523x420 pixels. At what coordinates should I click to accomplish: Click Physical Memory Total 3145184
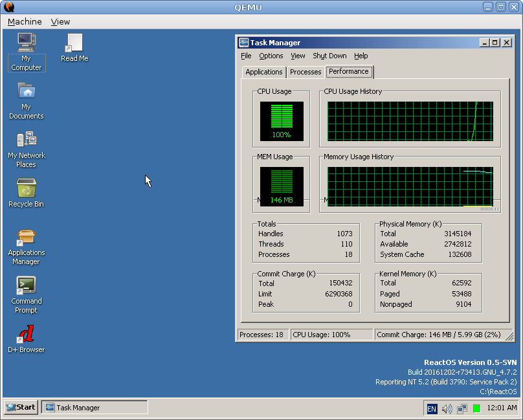(458, 234)
